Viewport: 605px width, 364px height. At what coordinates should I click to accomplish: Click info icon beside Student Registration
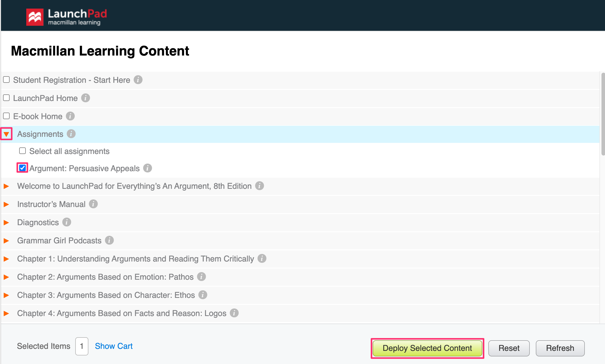(138, 80)
